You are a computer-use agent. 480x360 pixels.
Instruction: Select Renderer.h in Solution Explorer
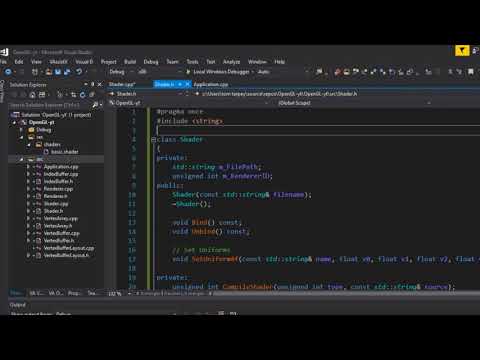56,196
